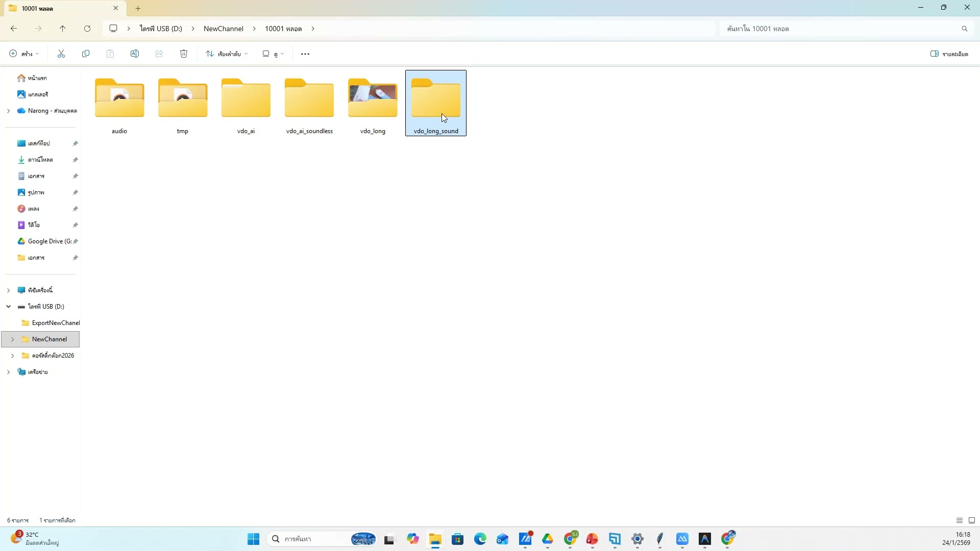980x551 pixels.
Task: Click the Paste icon in the toolbar
Action: click(110, 54)
